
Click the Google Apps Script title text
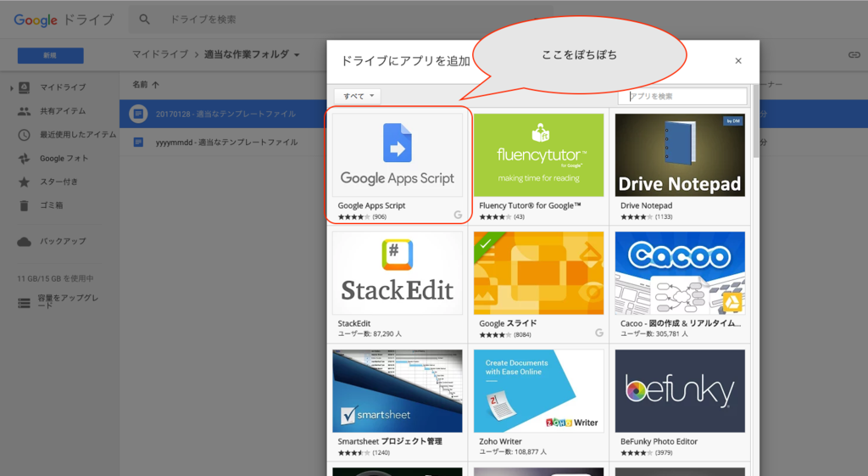click(371, 205)
